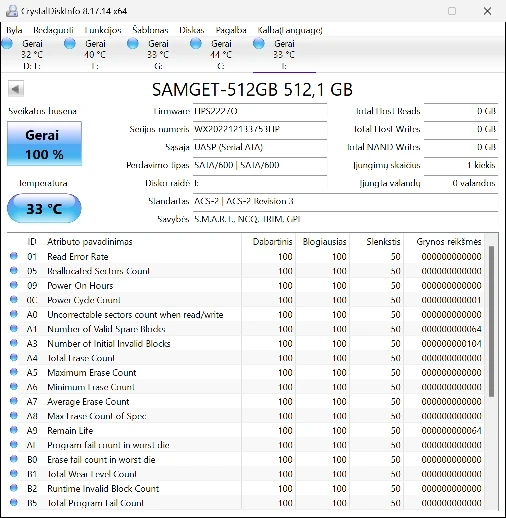Click the Slenkstis column header

click(x=376, y=242)
